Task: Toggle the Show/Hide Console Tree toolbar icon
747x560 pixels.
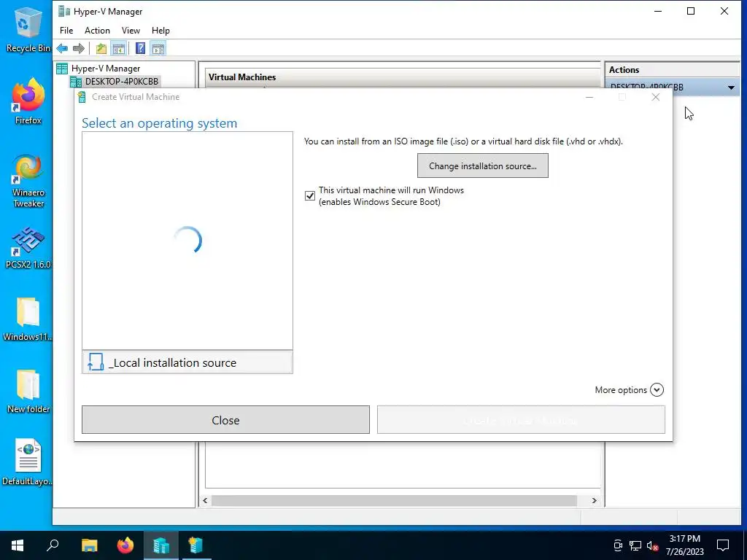Action: click(x=119, y=48)
